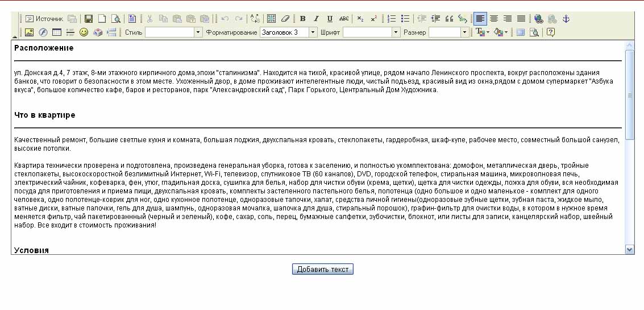Switch to Источник source view
Image resolution: width=644 pixels, height=310 pixels.
click(x=44, y=19)
